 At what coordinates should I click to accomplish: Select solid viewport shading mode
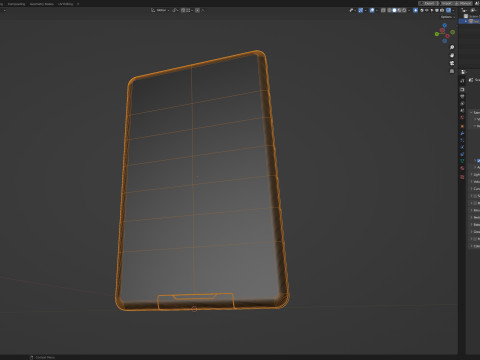tap(394, 10)
